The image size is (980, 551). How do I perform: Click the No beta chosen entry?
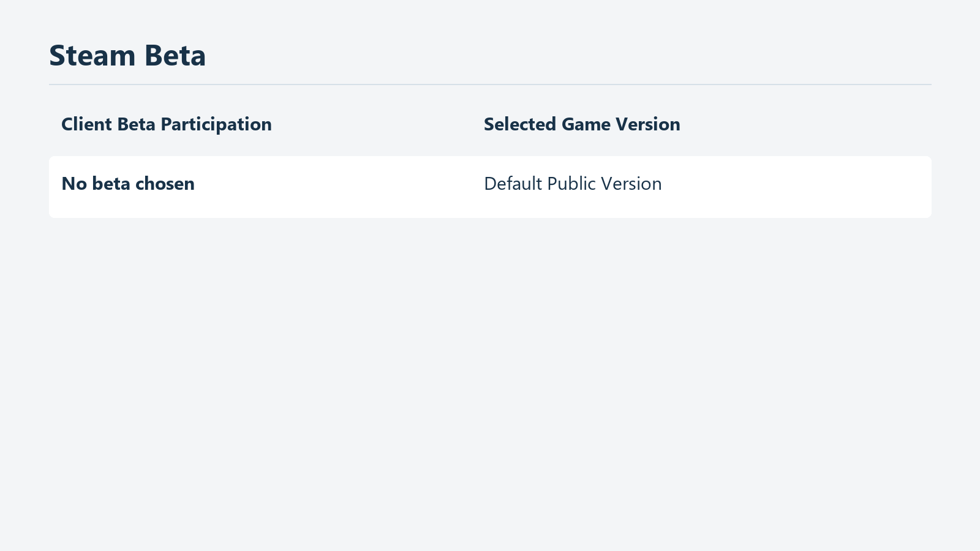(128, 184)
